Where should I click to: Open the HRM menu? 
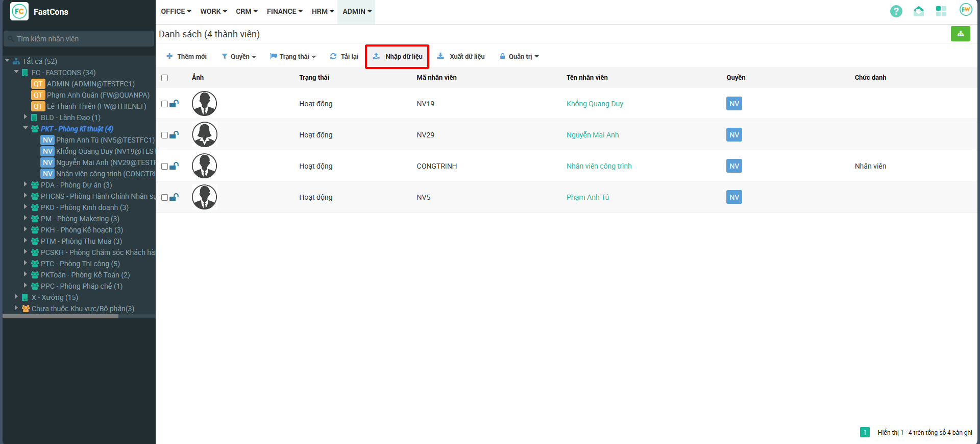323,11
